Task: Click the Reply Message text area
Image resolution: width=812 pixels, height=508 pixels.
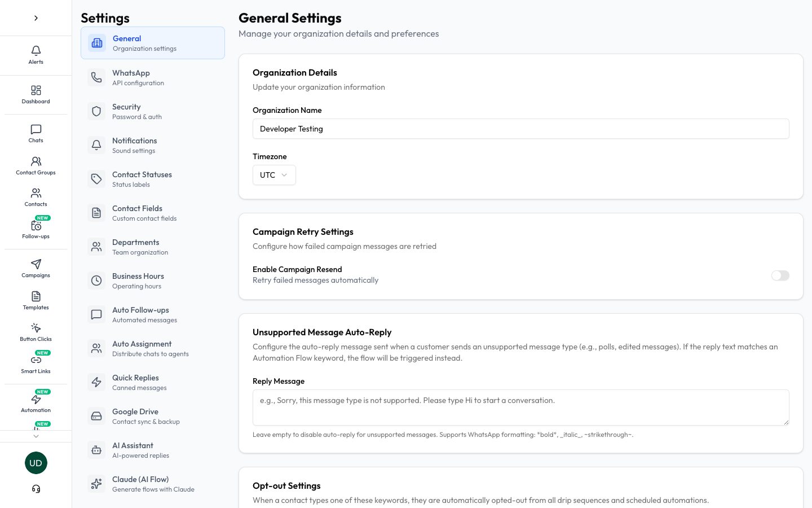Action: tap(521, 408)
